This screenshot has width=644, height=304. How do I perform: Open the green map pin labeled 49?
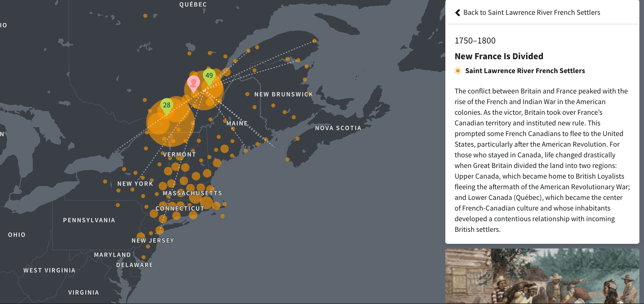(209, 76)
